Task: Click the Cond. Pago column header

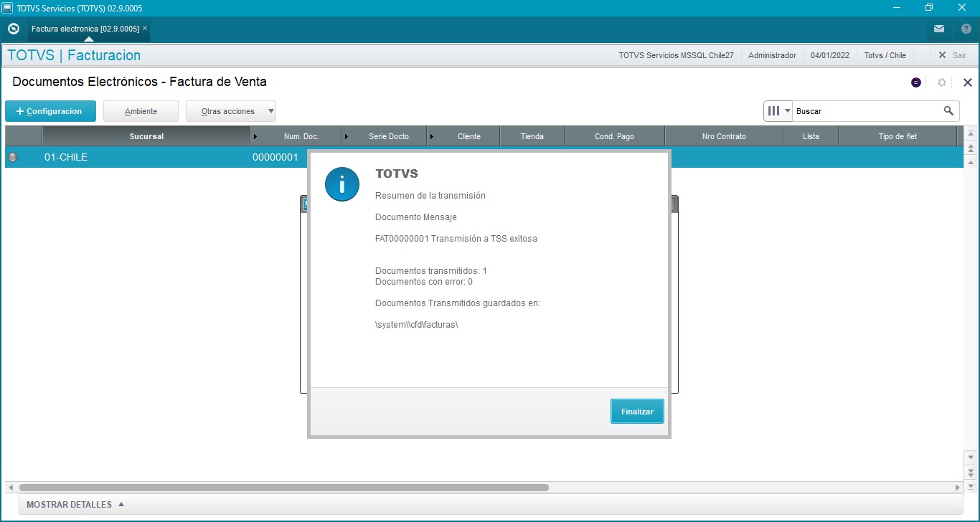Action: click(x=615, y=136)
